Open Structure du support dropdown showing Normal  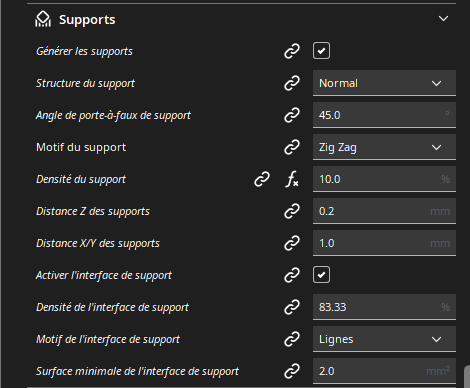(x=384, y=83)
